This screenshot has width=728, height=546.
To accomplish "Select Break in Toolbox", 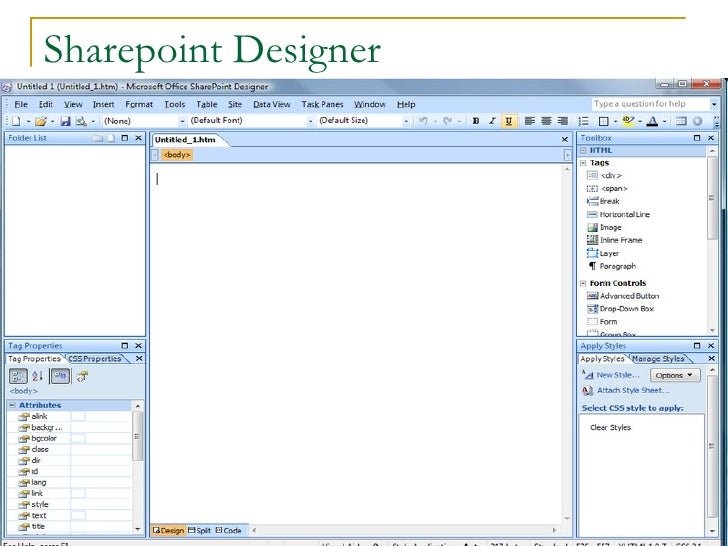I will (x=603, y=202).
